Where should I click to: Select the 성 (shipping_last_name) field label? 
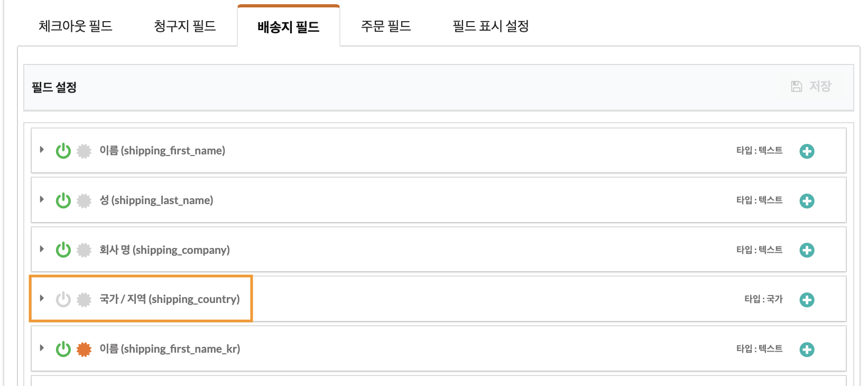(156, 200)
